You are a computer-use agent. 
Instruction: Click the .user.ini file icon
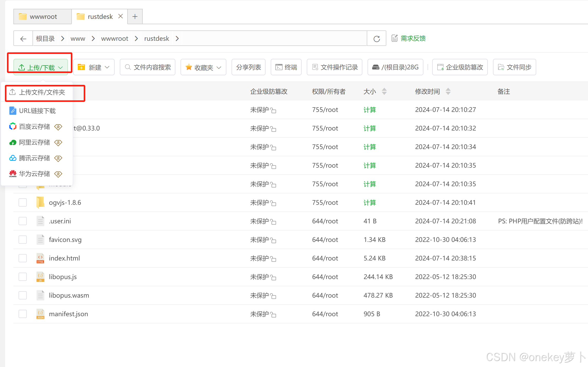(40, 221)
